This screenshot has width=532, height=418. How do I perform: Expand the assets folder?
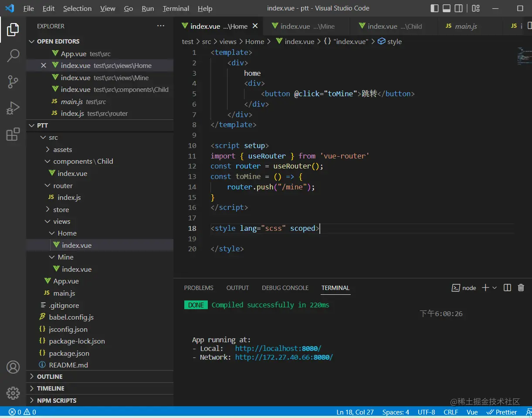pyautogui.click(x=62, y=149)
